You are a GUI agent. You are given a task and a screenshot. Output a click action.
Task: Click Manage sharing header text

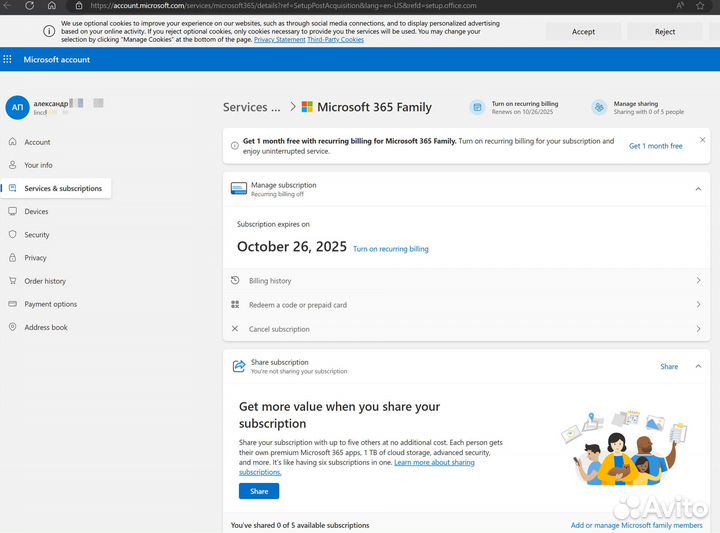(x=636, y=104)
